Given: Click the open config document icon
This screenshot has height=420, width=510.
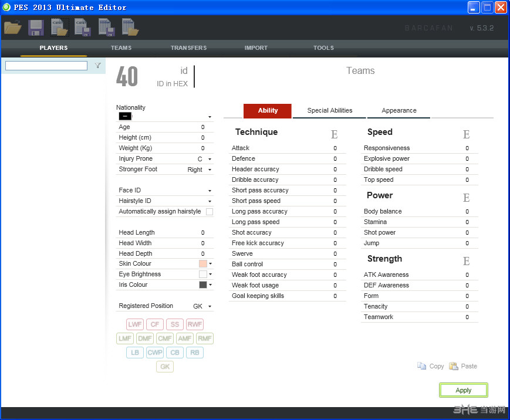Looking at the screenshot, I should 59,27.
